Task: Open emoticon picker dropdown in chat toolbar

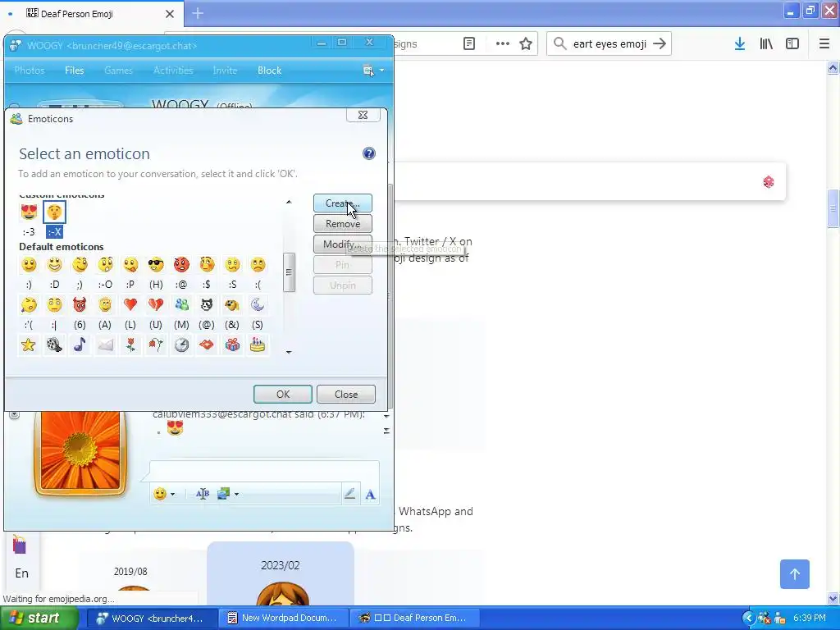Action: tap(172, 494)
